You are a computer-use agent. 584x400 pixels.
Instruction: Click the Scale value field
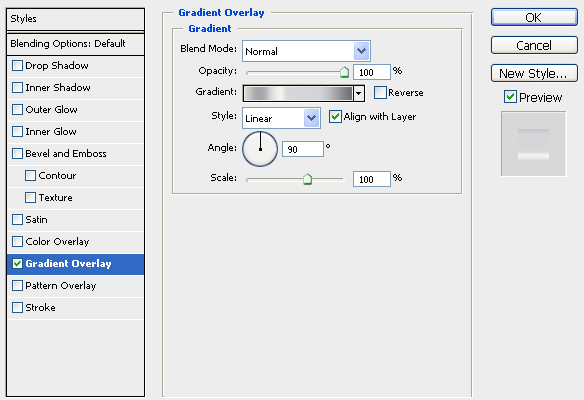(372, 179)
